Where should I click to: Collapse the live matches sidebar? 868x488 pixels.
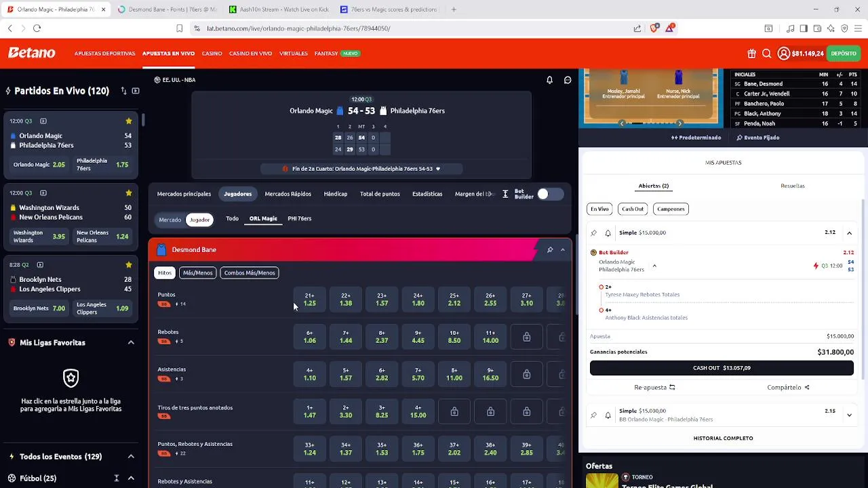point(136,91)
